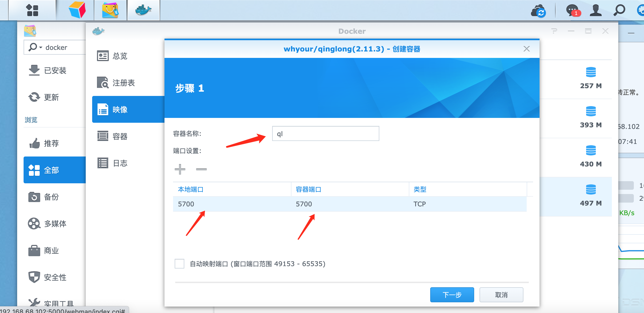The width and height of the screenshot is (644, 313).
Task: Select 映像 image tab in Docker sidebar
Action: click(x=128, y=110)
